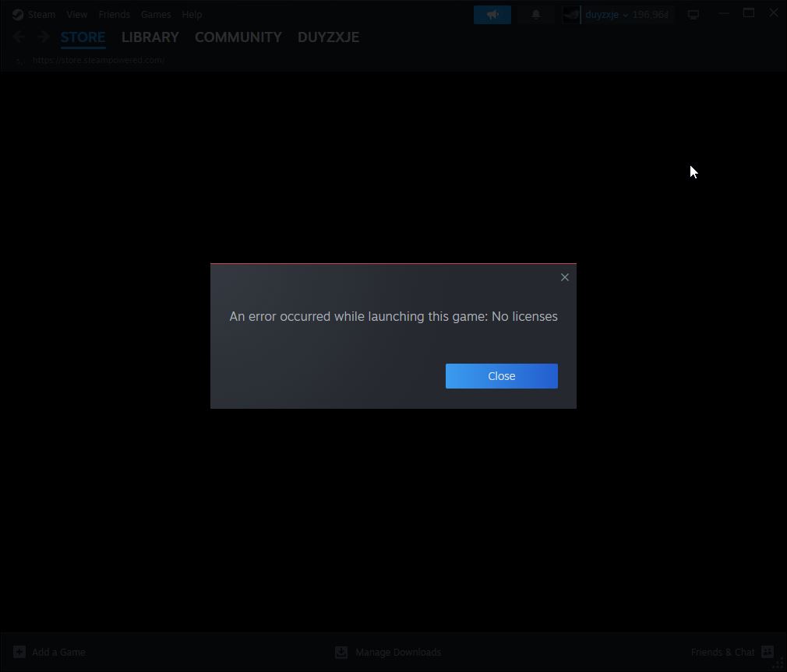Open the View menu

click(x=76, y=15)
